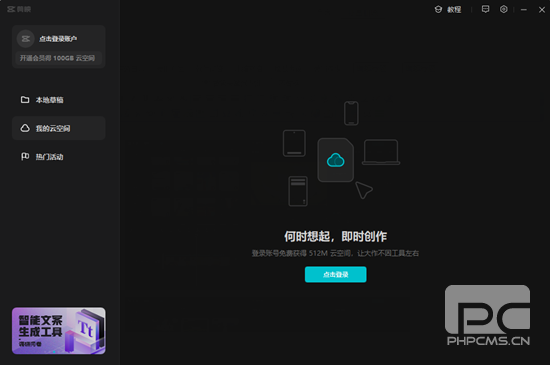Click the 何时想起,即时创作 heading
The width and height of the screenshot is (550, 365).
pyautogui.click(x=336, y=237)
